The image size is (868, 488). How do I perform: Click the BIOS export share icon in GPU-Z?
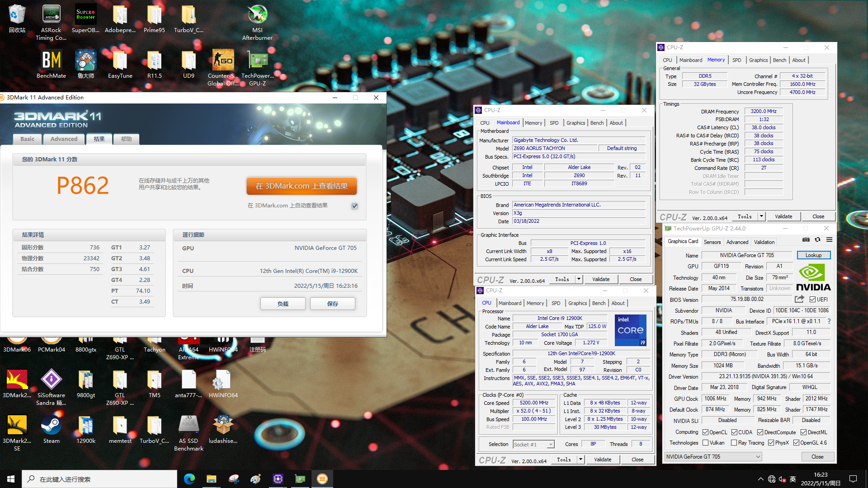(x=799, y=299)
